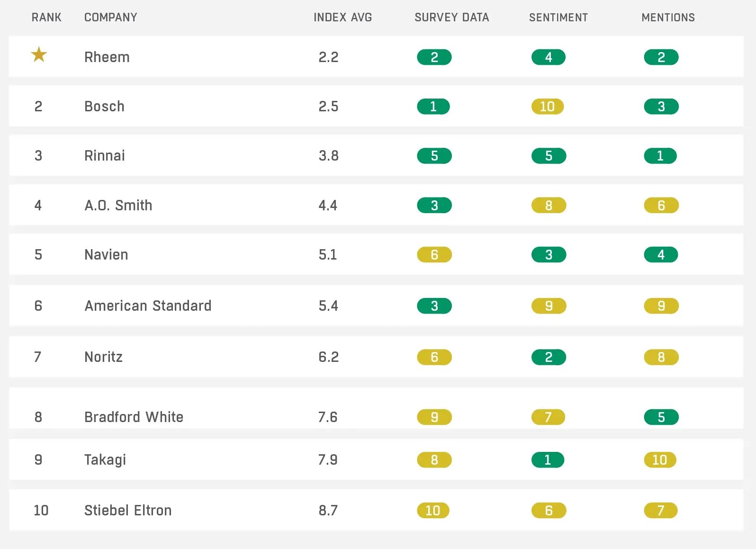The width and height of the screenshot is (756, 549).
Task: Click the Sentiment column header
Action: tap(558, 18)
